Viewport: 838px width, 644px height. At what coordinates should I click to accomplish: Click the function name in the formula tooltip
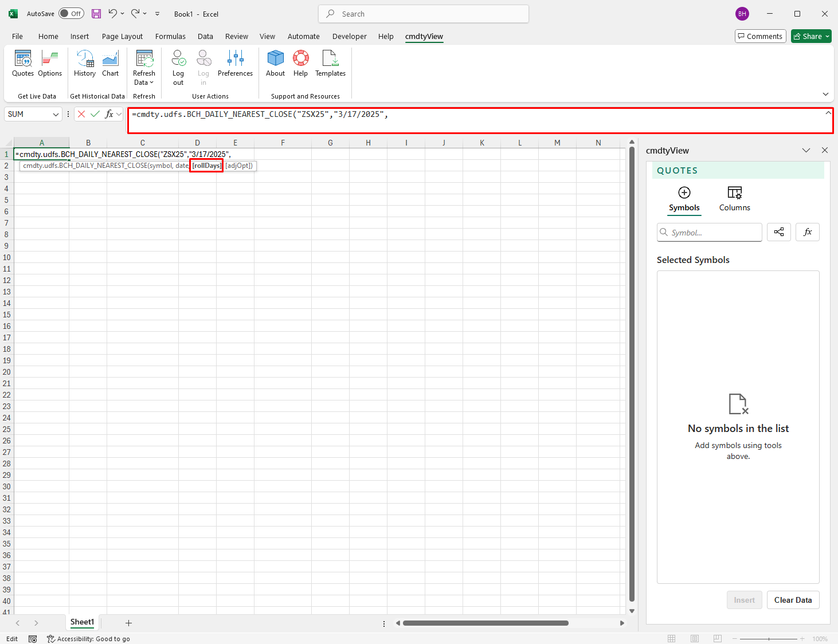tap(85, 166)
